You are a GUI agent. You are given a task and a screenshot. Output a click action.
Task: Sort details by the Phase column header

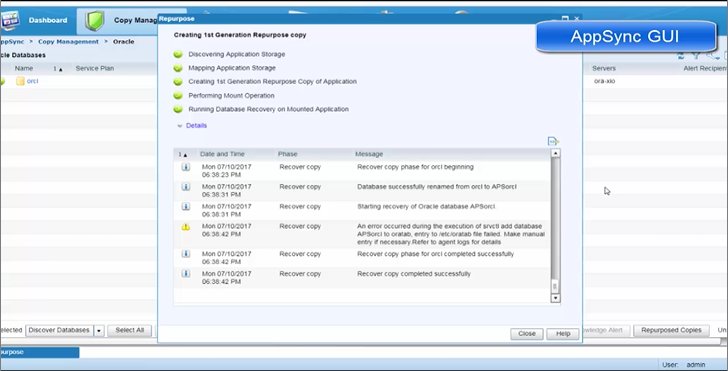[287, 154]
